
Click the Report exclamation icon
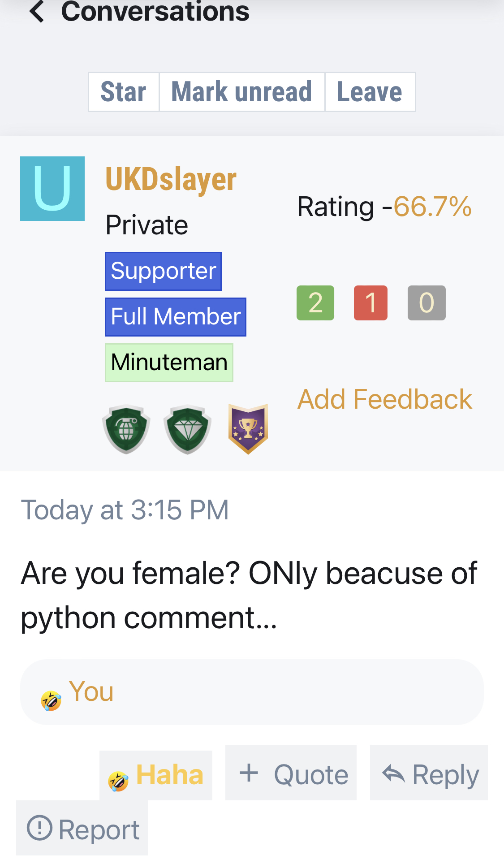pyautogui.click(x=39, y=828)
